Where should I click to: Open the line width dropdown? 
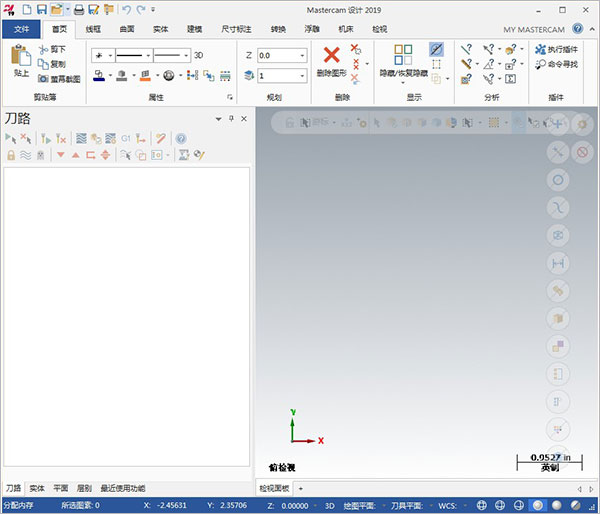[x=186, y=55]
